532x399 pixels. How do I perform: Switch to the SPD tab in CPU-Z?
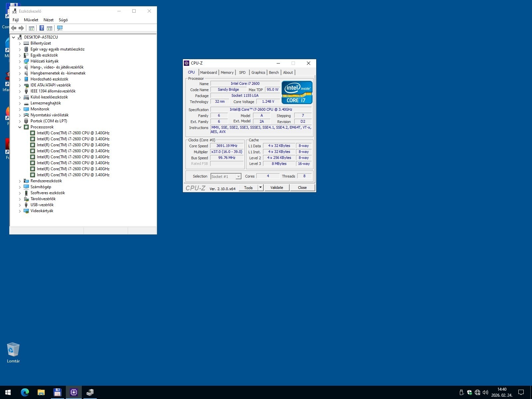(242, 72)
